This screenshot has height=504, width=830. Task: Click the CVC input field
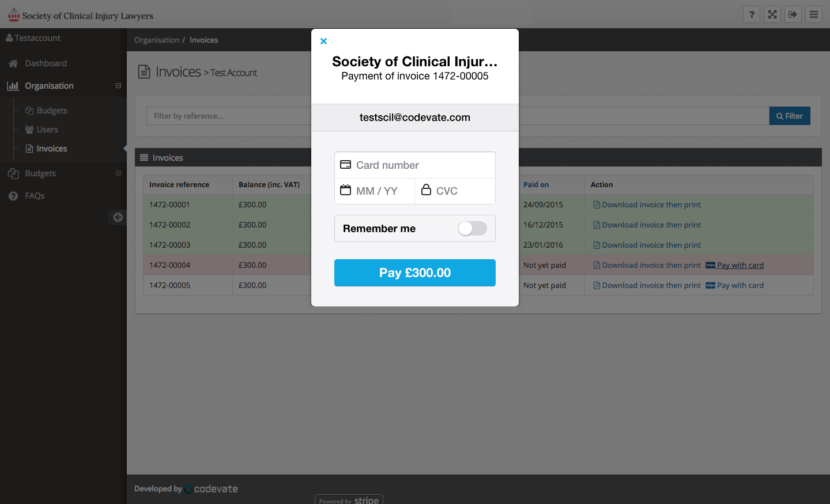pyautogui.click(x=455, y=191)
